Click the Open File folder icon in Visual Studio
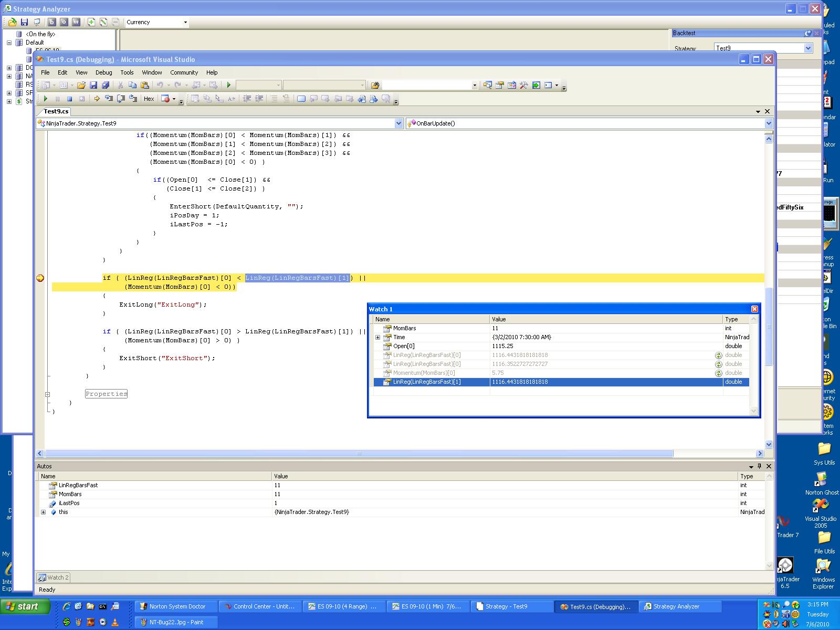The width and height of the screenshot is (840, 630). [81, 85]
